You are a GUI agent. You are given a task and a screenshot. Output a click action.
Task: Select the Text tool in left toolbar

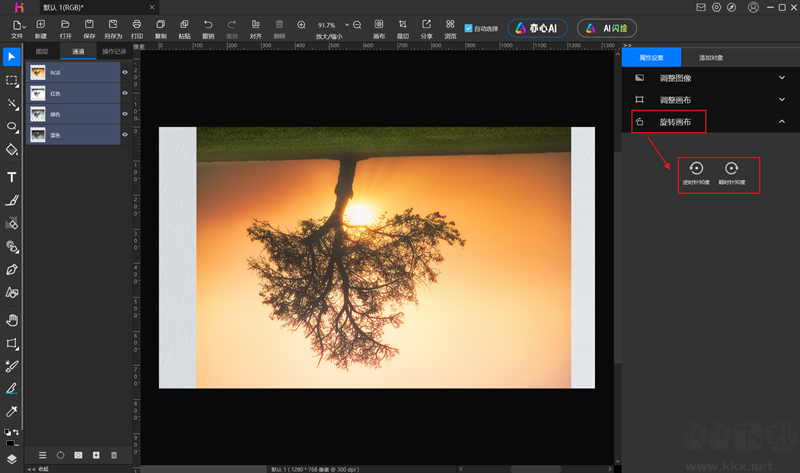[12, 177]
